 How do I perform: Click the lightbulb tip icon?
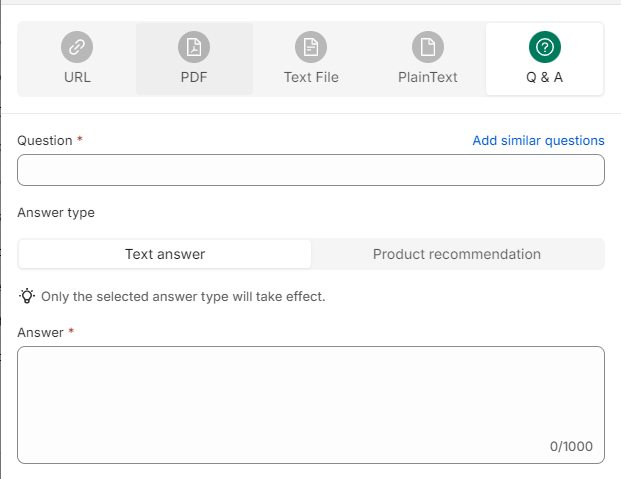tap(27, 296)
